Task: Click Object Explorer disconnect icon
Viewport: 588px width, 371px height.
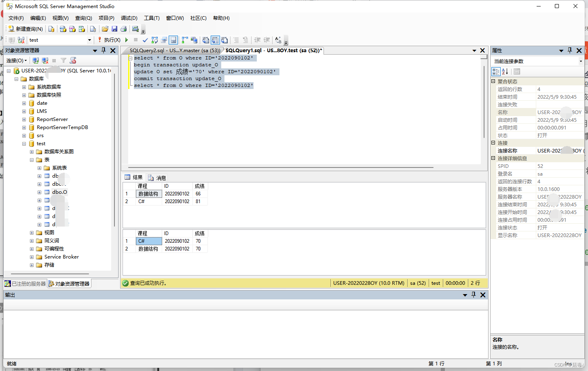Action: click(x=45, y=60)
